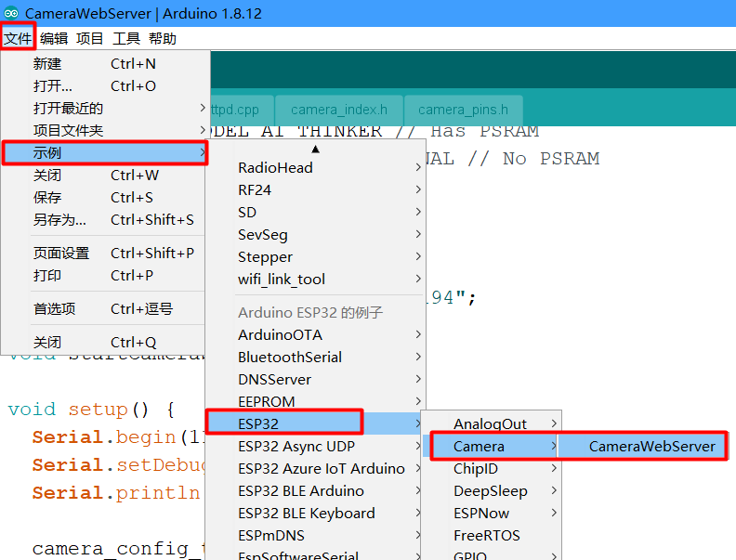736x560 pixels.
Task: Expand DeepSleep examples
Action: pyautogui.click(x=492, y=490)
